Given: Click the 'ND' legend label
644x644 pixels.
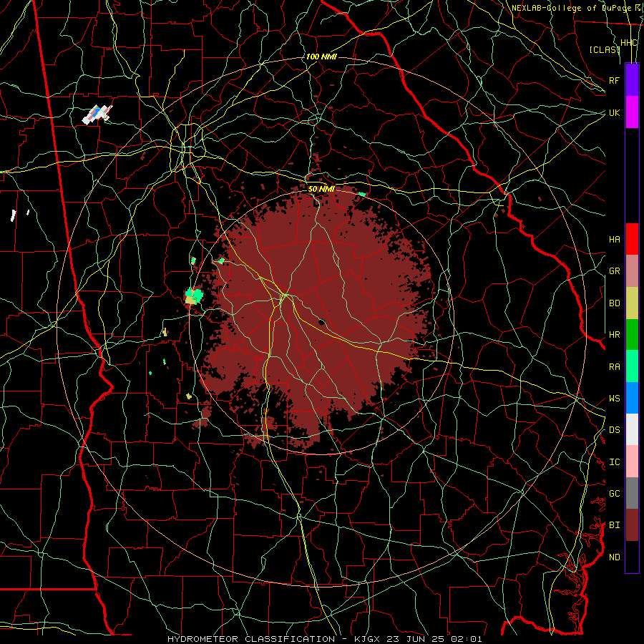Looking at the screenshot, I should pos(615,557).
